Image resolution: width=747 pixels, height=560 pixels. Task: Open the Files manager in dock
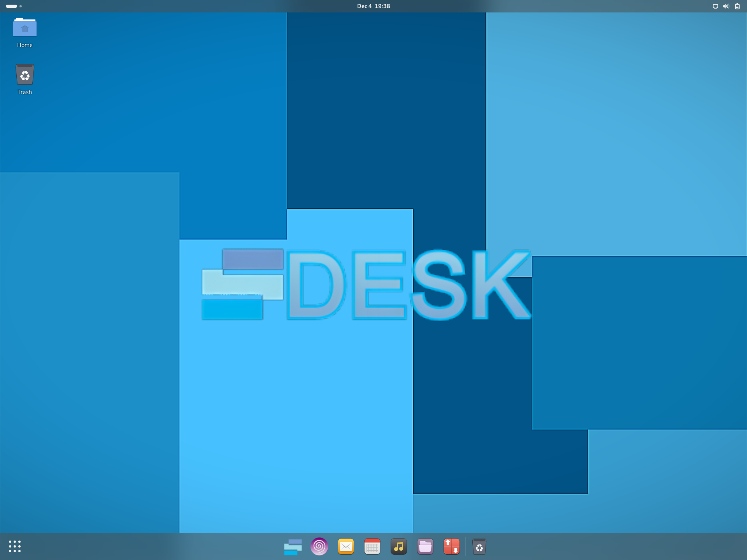coord(425,546)
